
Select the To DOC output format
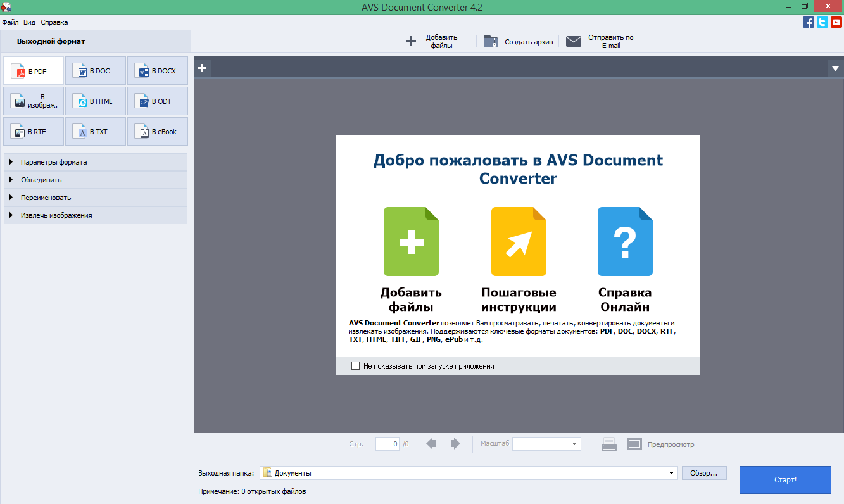96,71
